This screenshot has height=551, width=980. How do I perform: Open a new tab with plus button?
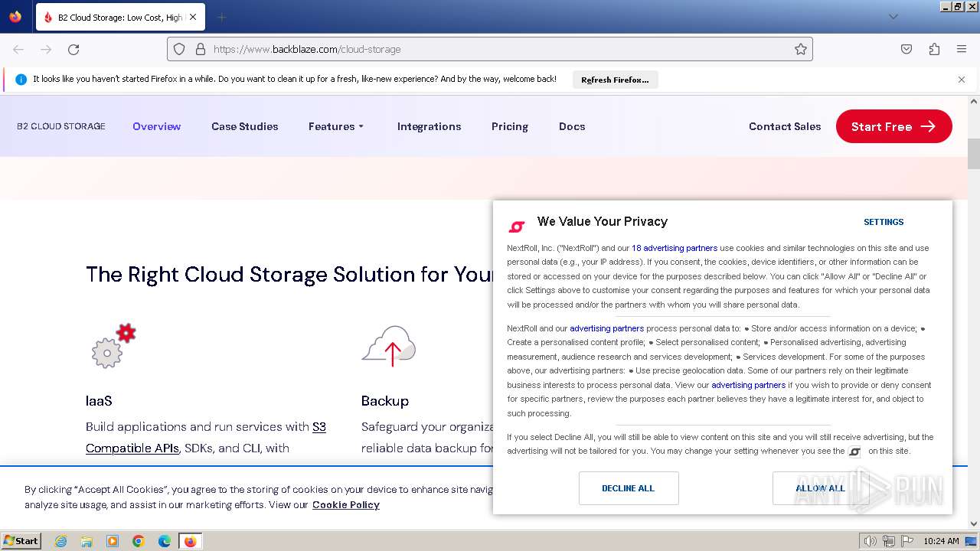(x=221, y=17)
